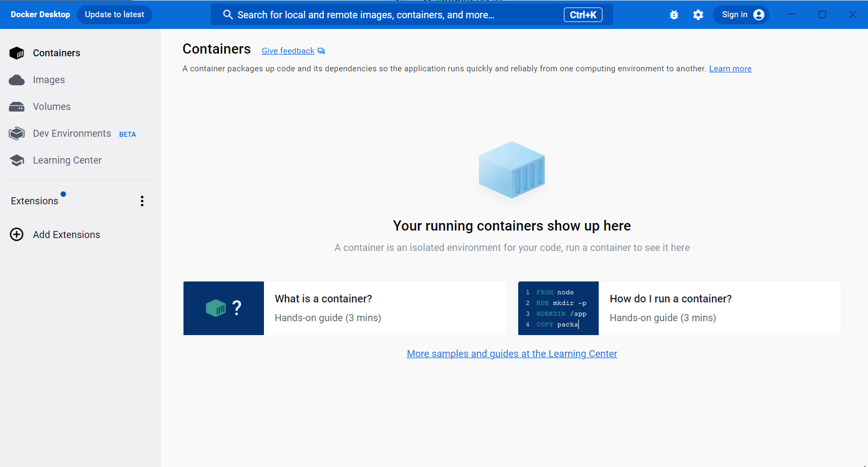
Task: Select Containers in the sidebar
Action: pyautogui.click(x=80, y=53)
